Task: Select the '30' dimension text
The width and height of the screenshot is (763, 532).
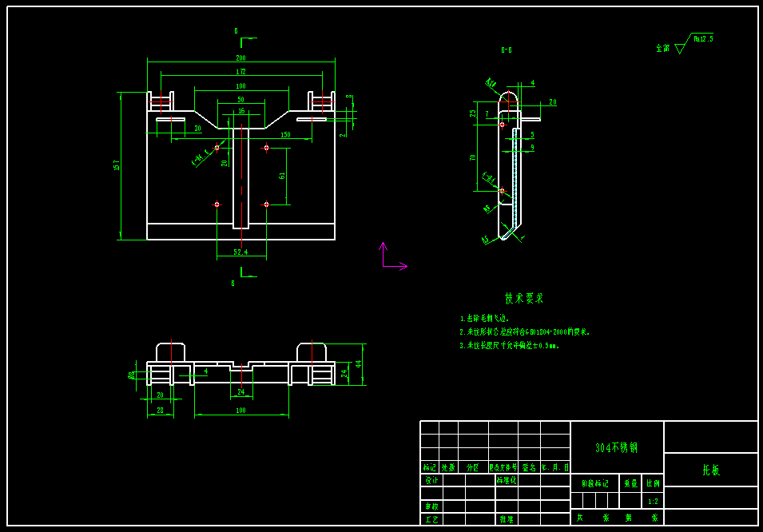Action: 197,129
